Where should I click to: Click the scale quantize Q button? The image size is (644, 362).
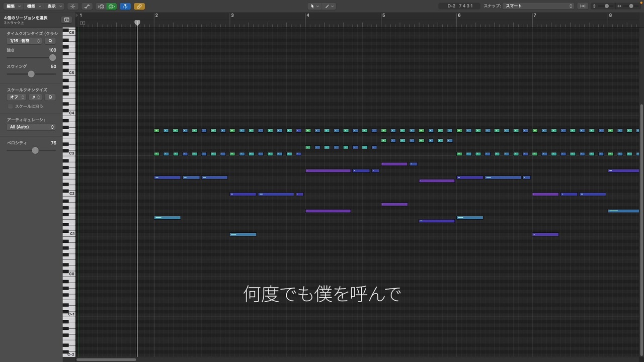(50, 97)
